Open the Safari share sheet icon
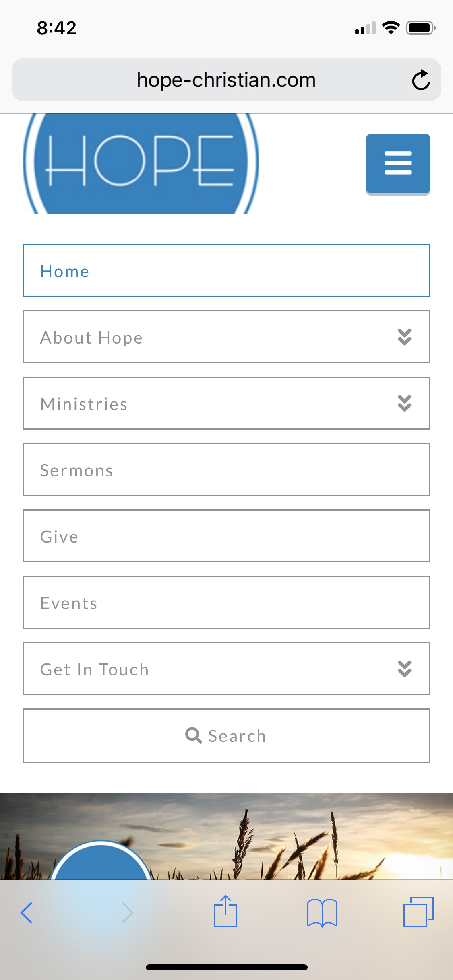This screenshot has height=980, width=453. (225, 912)
